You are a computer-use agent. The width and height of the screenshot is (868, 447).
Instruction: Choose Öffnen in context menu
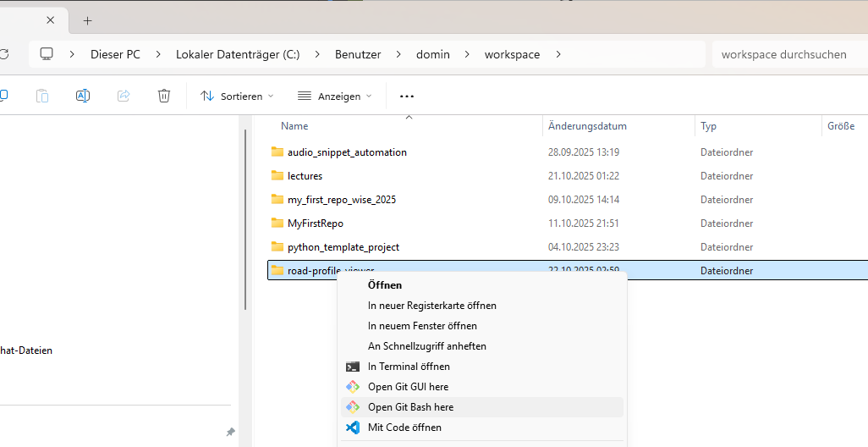click(482, 285)
